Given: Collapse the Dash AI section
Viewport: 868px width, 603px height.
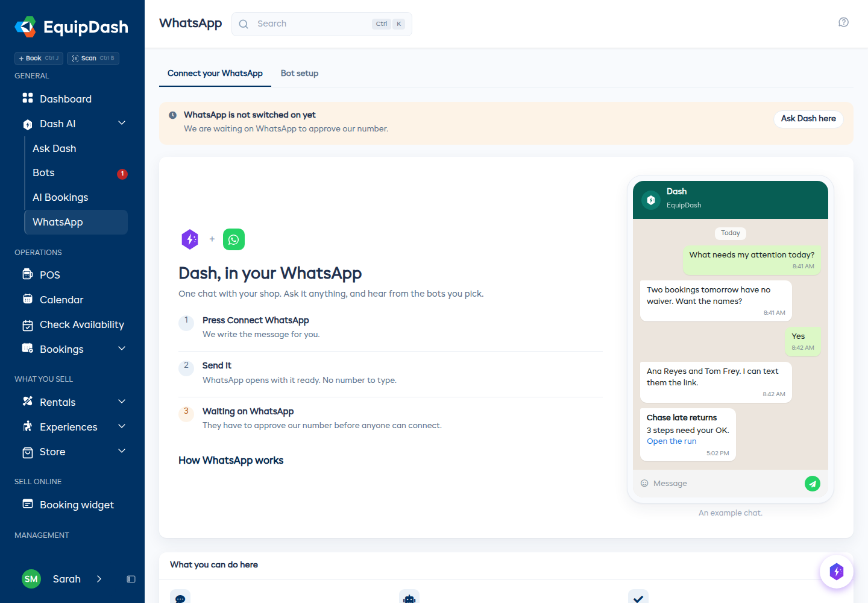Looking at the screenshot, I should 122,123.
